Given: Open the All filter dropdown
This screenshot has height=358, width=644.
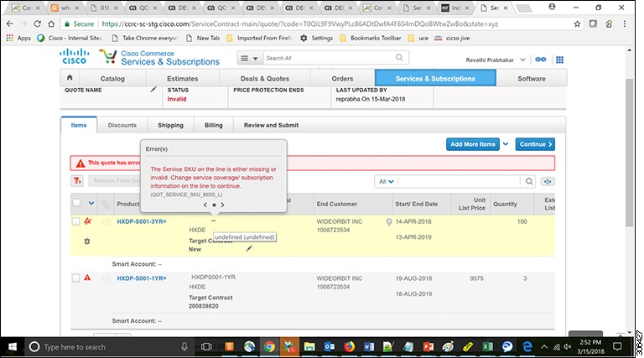Looking at the screenshot, I should pos(386,181).
